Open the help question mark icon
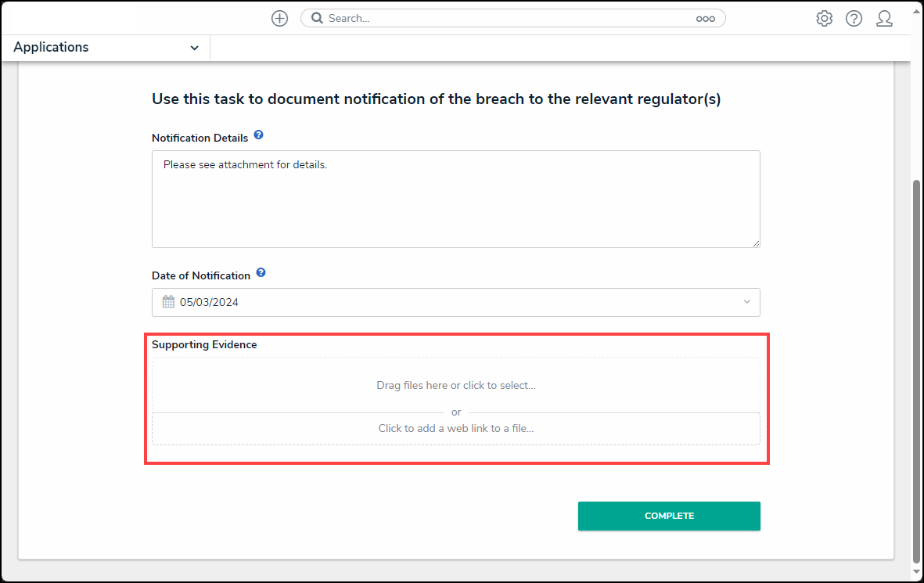The image size is (924, 583). click(x=854, y=19)
